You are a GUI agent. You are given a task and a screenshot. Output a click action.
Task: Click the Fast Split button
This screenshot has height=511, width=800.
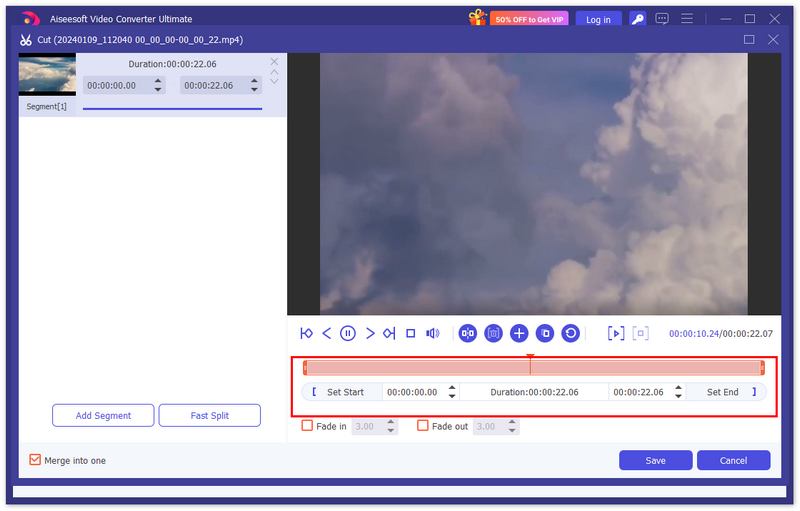tap(210, 415)
